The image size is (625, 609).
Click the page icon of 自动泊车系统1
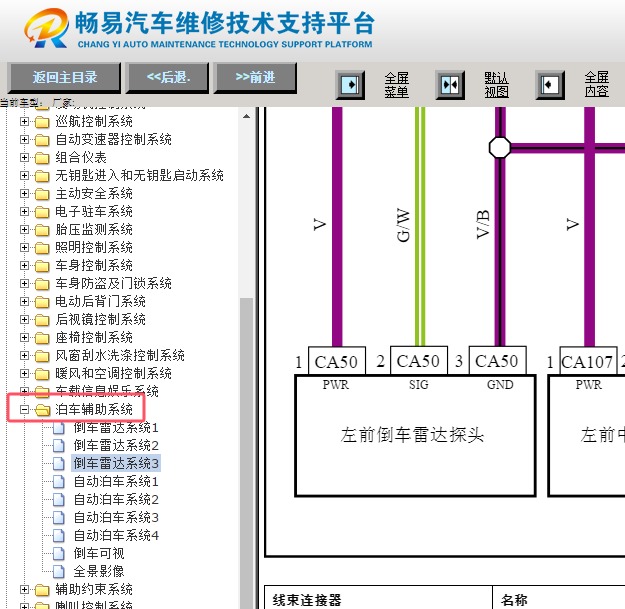coord(59,481)
